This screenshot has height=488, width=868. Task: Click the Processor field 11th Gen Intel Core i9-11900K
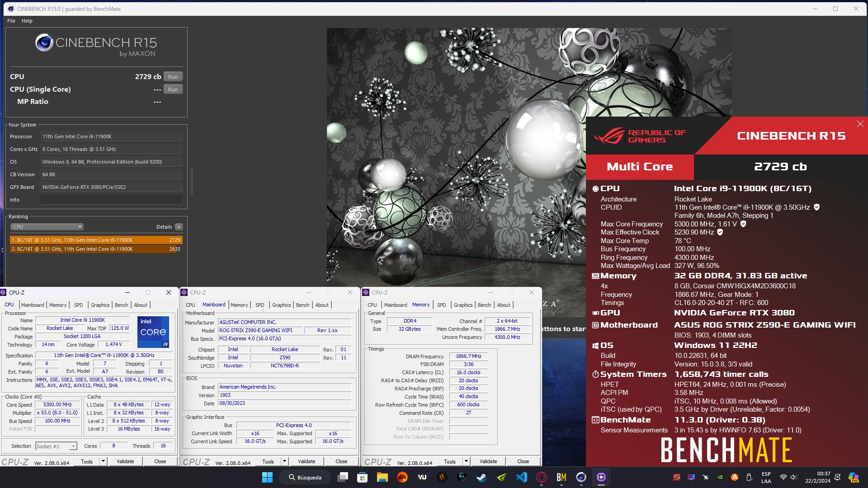(111, 136)
